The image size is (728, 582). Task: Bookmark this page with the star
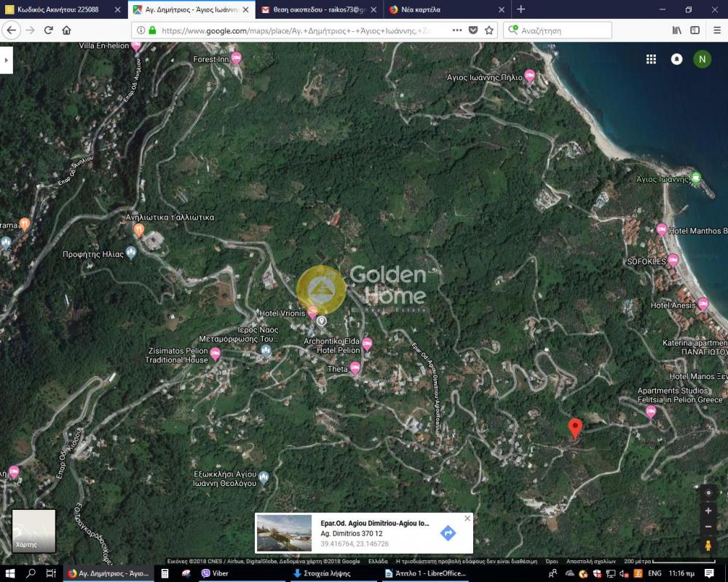click(x=489, y=31)
